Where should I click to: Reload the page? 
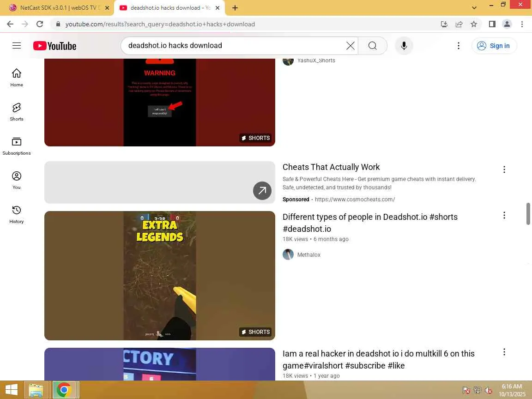[40, 24]
